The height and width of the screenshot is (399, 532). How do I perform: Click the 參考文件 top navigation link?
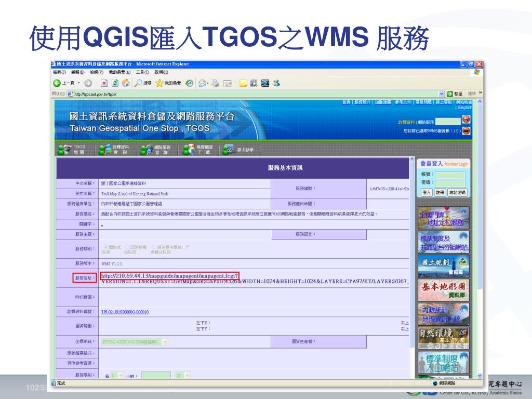click(403, 102)
